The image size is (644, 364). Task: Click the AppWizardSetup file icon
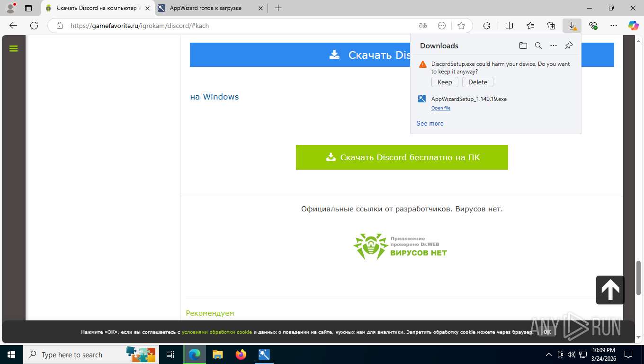pyautogui.click(x=422, y=99)
